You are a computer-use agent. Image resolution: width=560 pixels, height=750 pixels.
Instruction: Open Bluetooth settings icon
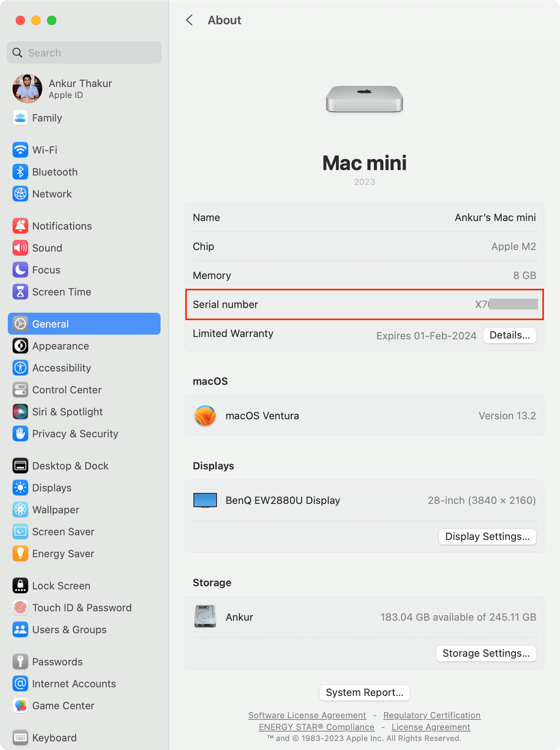pyautogui.click(x=20, y=172)
